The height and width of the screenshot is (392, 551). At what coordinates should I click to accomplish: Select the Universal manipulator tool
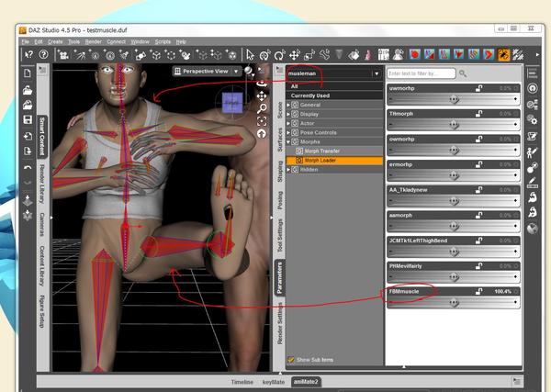click(264, 55)
